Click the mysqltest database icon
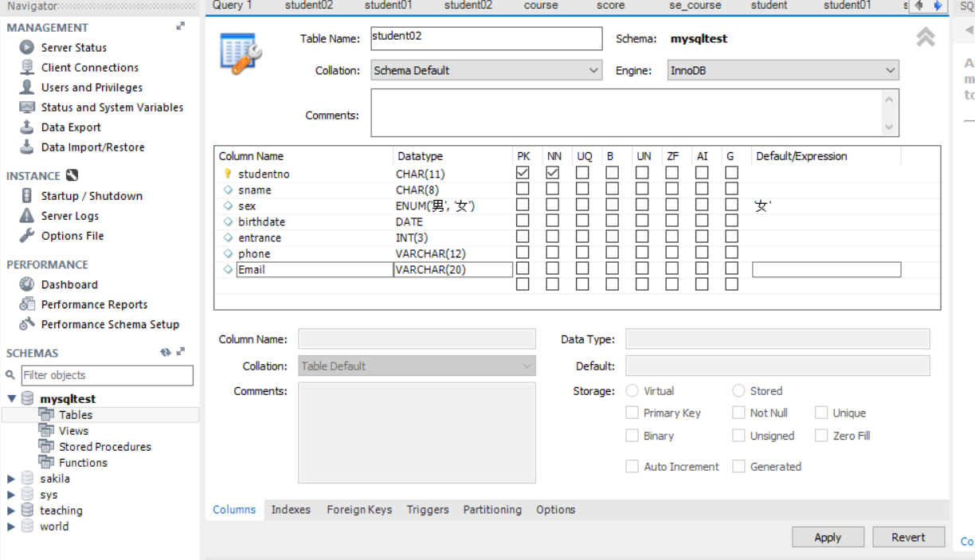The image size is (975, 560). [x=28, y=398]
